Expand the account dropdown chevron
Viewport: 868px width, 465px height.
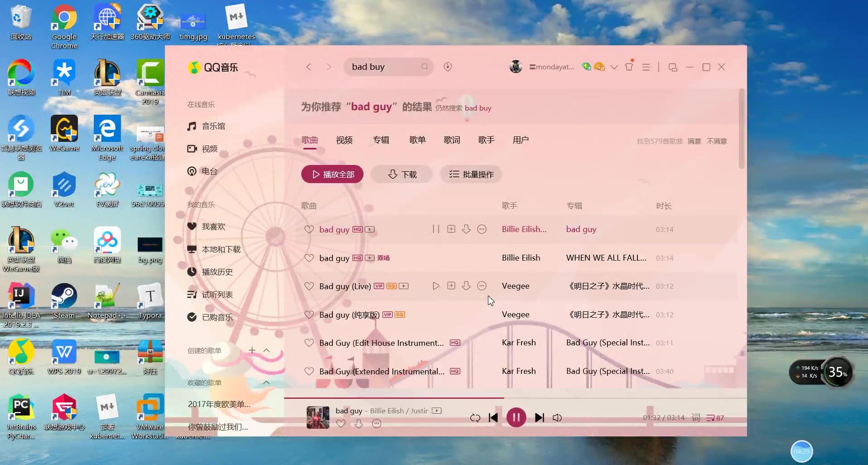(x=614, y=67)
